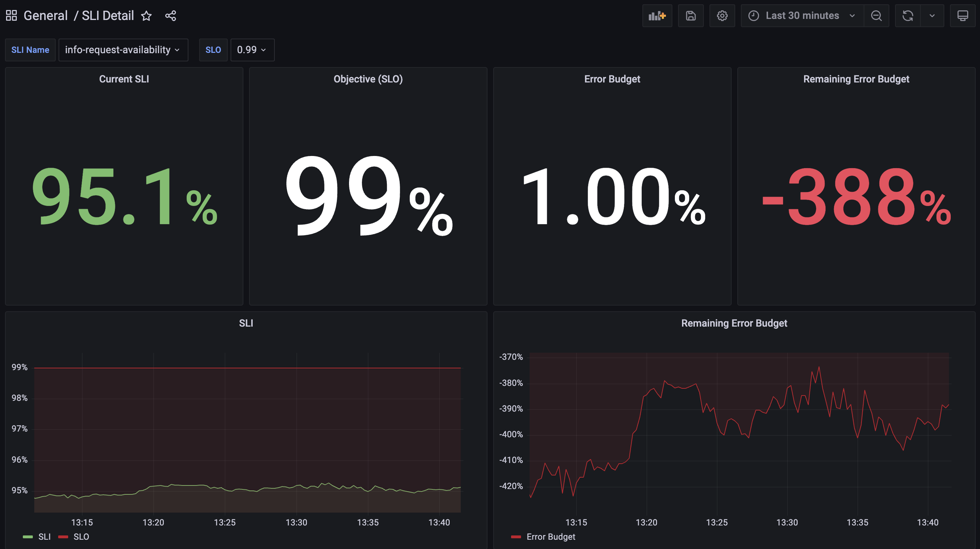This screenshot has width=980, height=549.
Task: Toggle SLI series in legend
Action: point(44,537)
